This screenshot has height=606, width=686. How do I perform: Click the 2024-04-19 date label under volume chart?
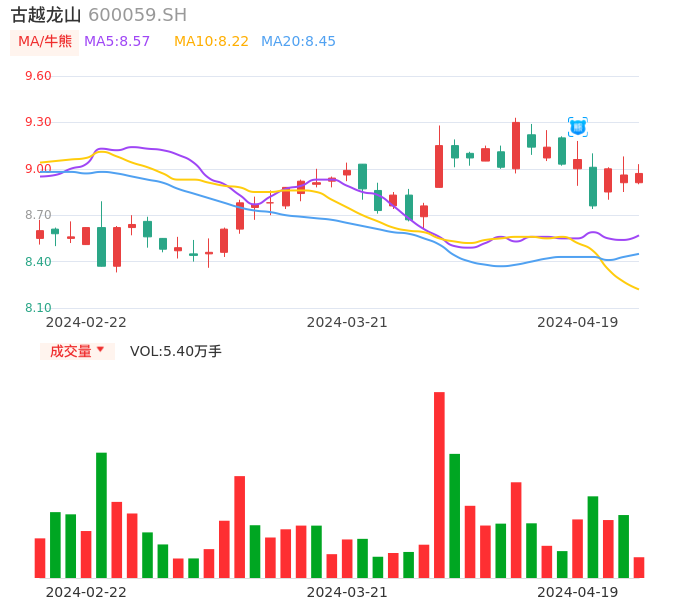tap(577, 592)
